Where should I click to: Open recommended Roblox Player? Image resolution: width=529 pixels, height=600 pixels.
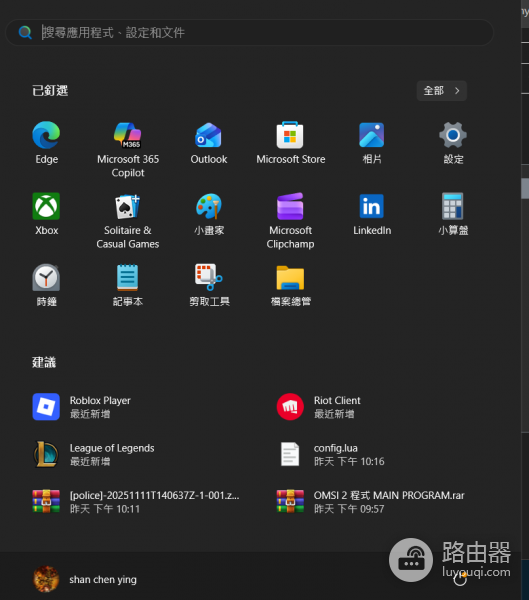click(x=82, y=407)
